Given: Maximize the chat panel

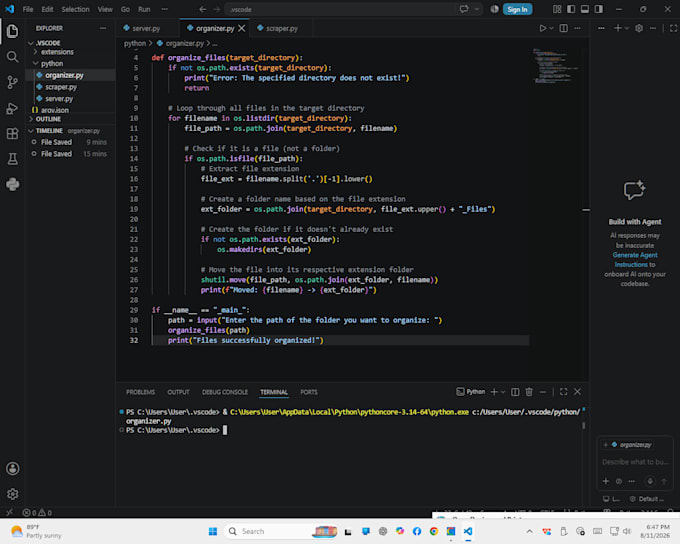Looking at the screenshot, I should pos(673,28).
